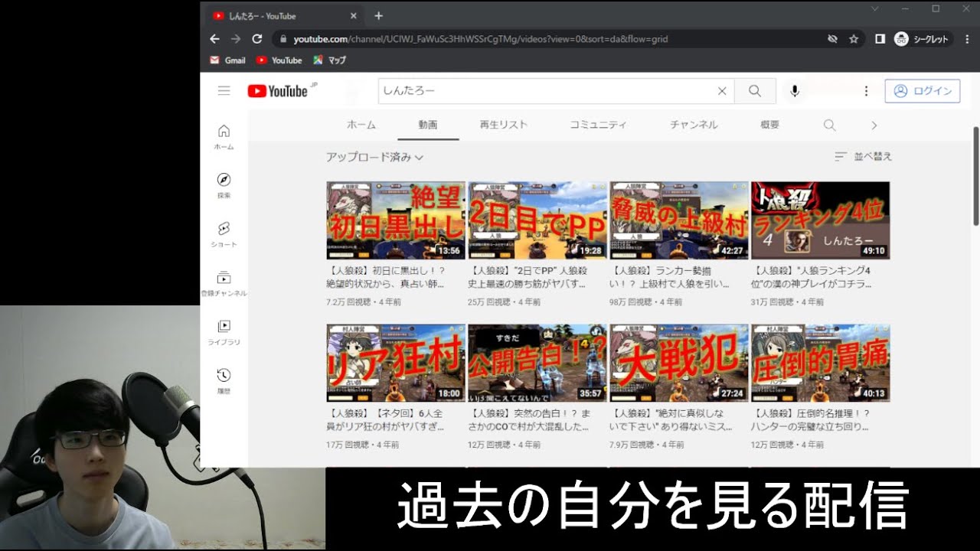Close the しんたろー YouTube tab

353,15
